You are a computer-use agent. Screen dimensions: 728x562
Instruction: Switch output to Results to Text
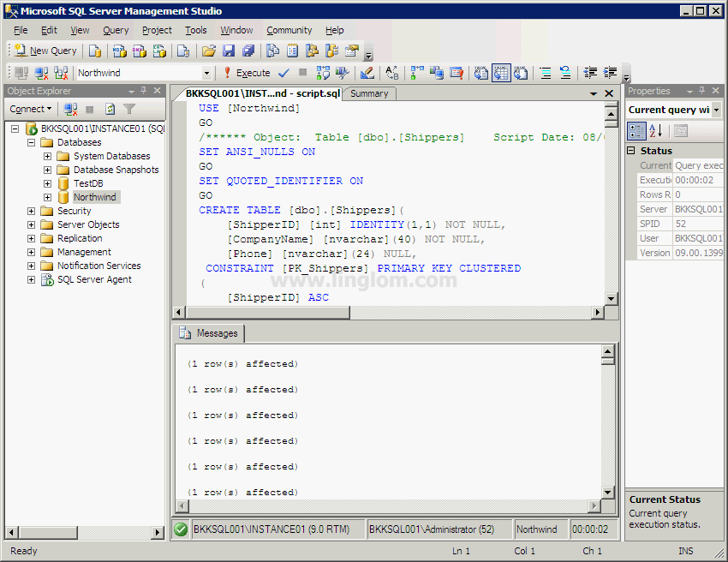coord(481,73)
